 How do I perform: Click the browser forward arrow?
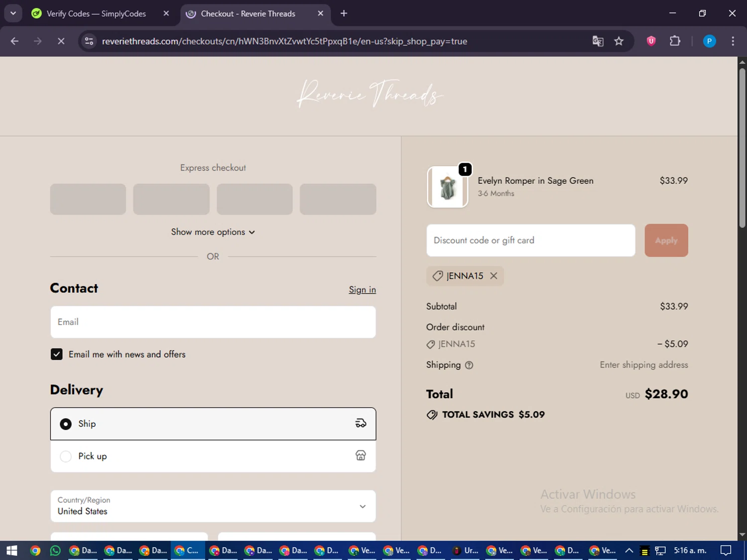pos(38,41)
